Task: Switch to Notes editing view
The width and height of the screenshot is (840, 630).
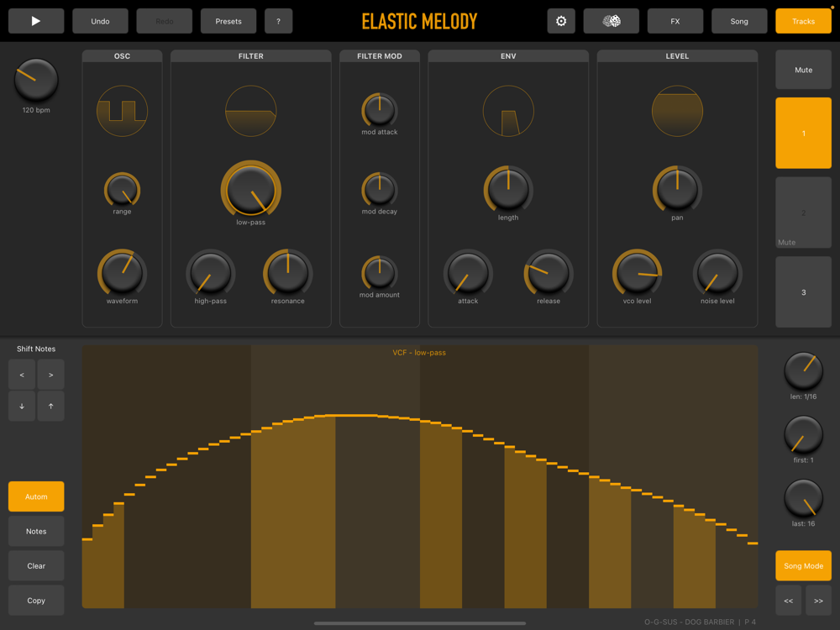Action: coord(36,532)
